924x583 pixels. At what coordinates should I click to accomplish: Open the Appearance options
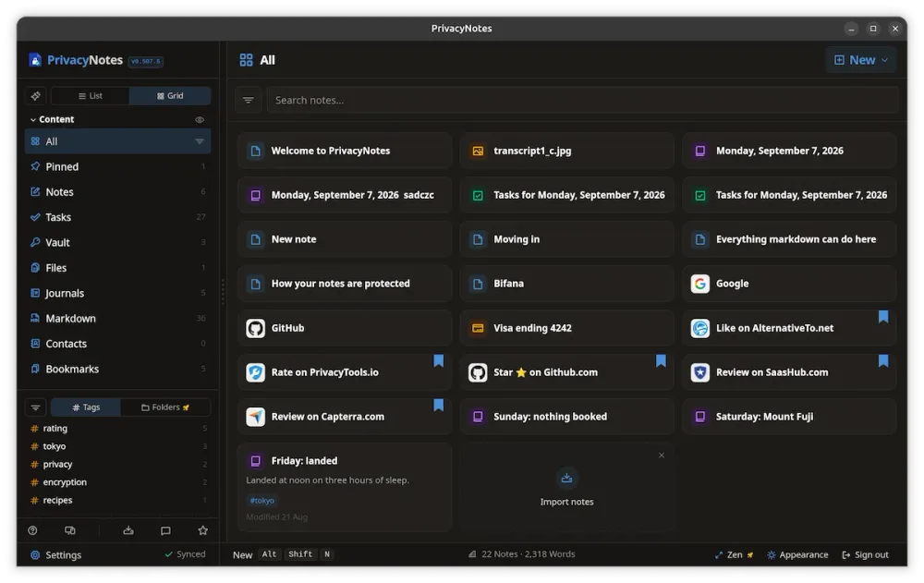pyautogui.click(x=797, y=554)
